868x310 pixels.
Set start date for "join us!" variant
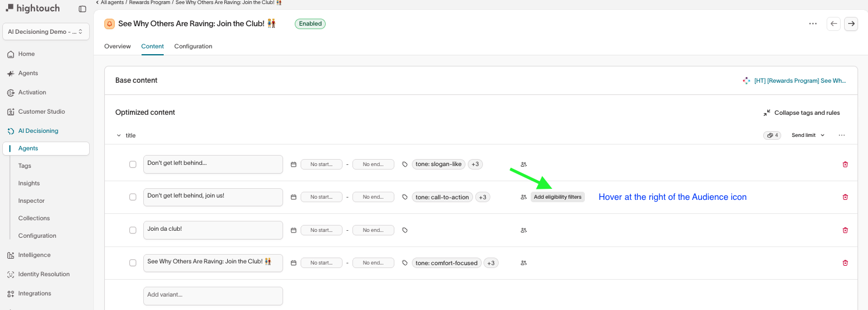(x=322, y=197)
